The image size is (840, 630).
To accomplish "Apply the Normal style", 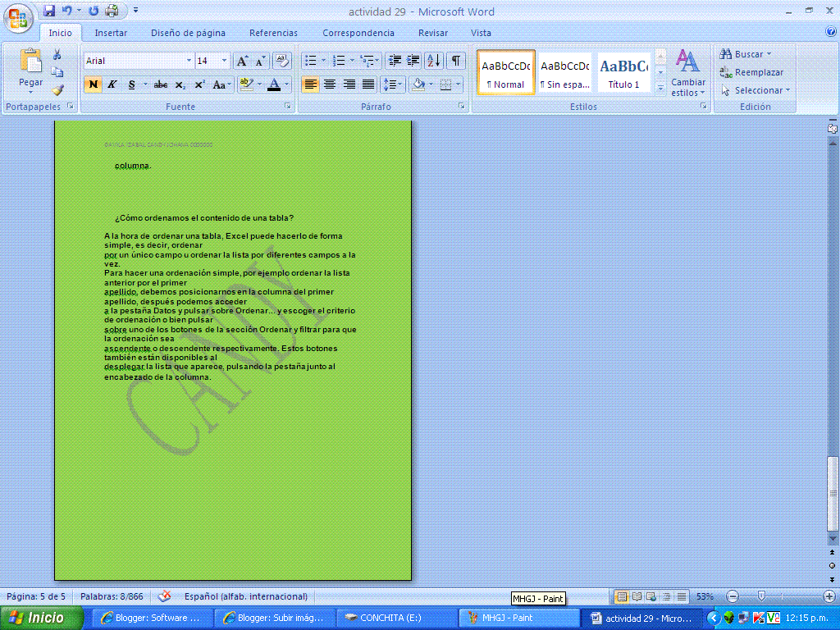I will point(505,72).
